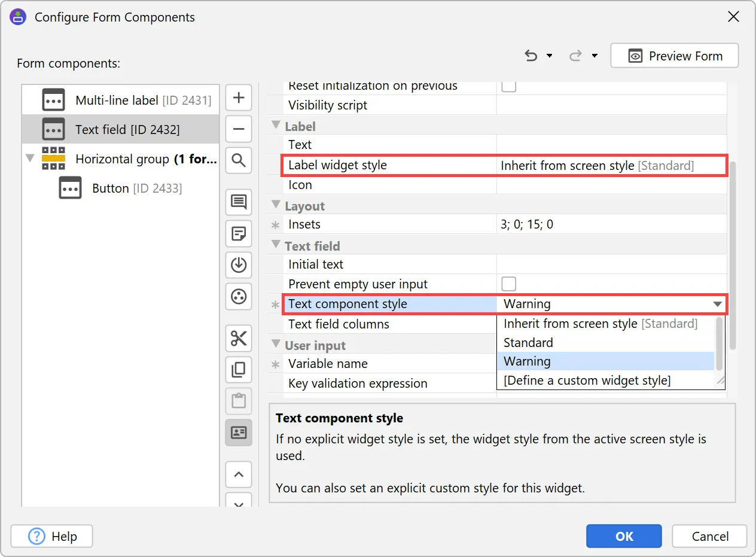756x557 pixels.
Task: Open the undo history dropdown arrow
Action: tap(549, 56)
